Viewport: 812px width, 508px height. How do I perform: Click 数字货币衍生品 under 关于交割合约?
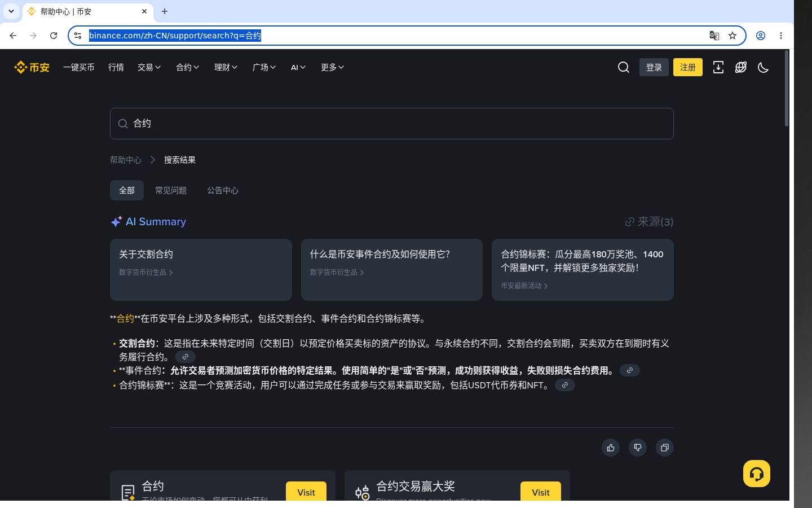tap(146, 273)
